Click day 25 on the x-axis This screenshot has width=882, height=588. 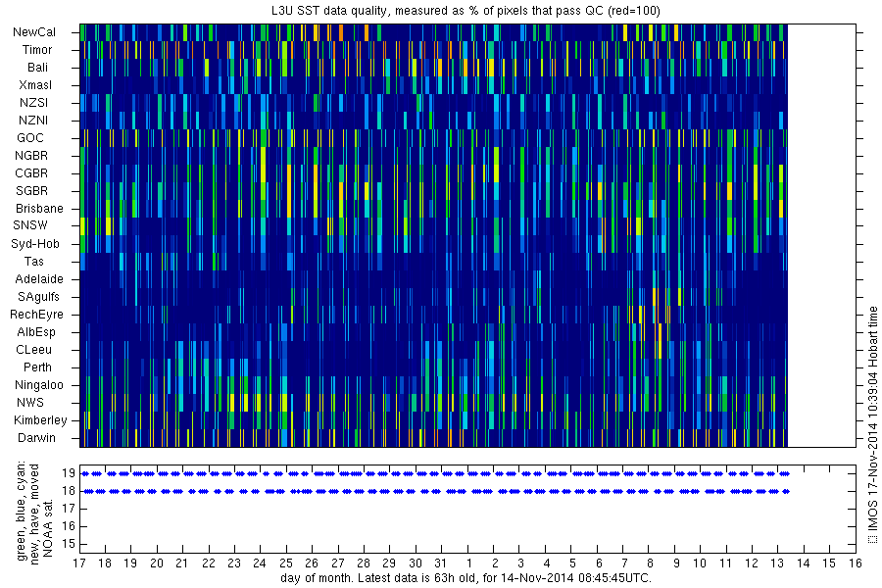pyautogui.click(x=286, y=563)
